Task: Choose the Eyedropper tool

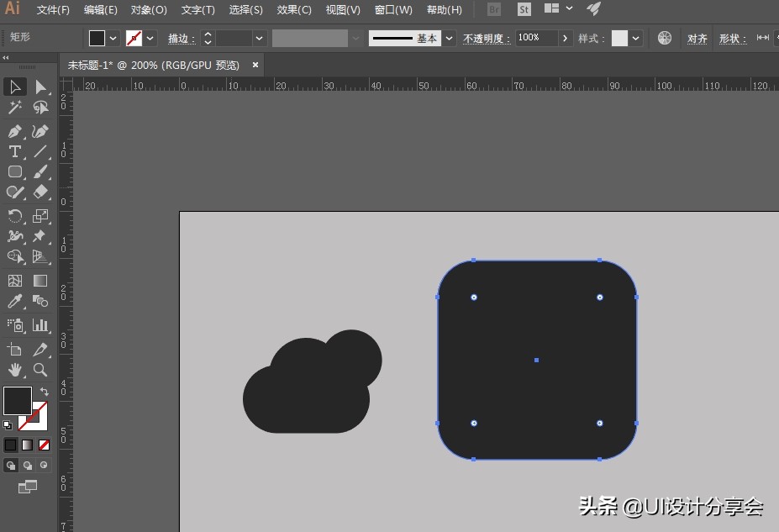Action: click(x=14, y=302)
